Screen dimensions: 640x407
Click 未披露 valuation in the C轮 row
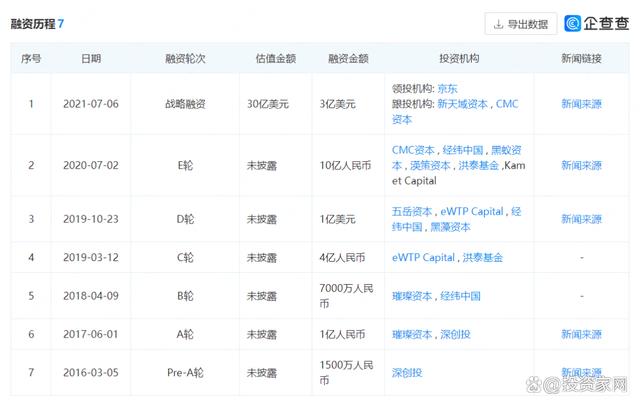click(x=262, y=258)
